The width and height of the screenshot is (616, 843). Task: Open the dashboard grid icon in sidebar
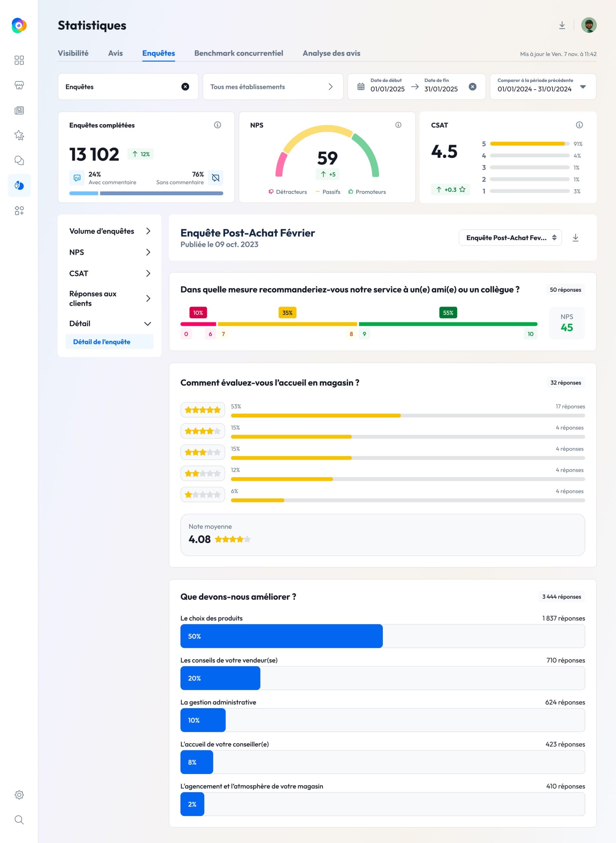click(x=19, y=60)
